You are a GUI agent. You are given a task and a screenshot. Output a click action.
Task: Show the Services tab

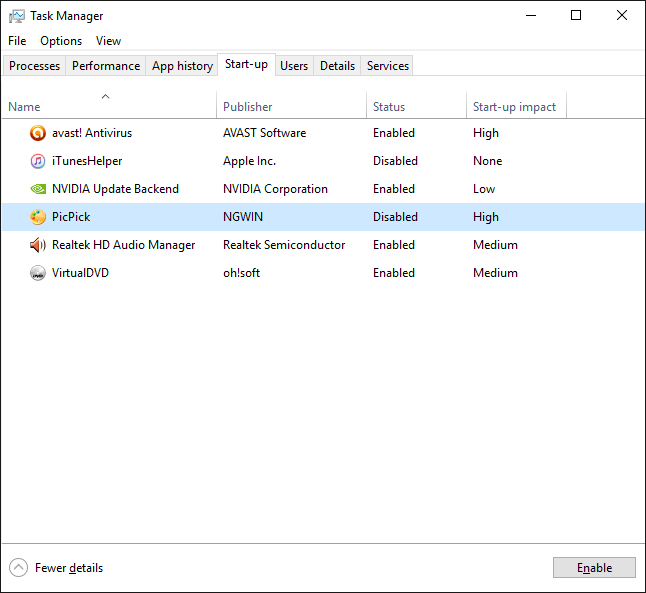click(x=388, y=66)
